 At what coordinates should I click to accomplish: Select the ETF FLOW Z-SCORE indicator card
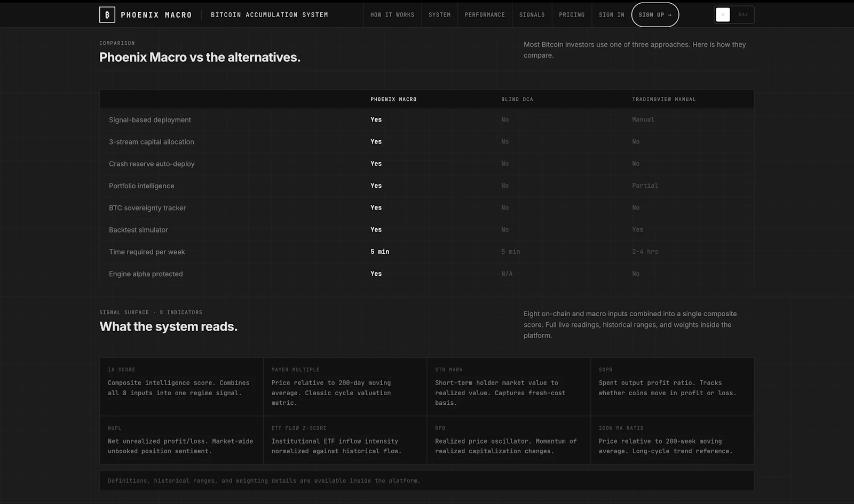coord(345,440)
